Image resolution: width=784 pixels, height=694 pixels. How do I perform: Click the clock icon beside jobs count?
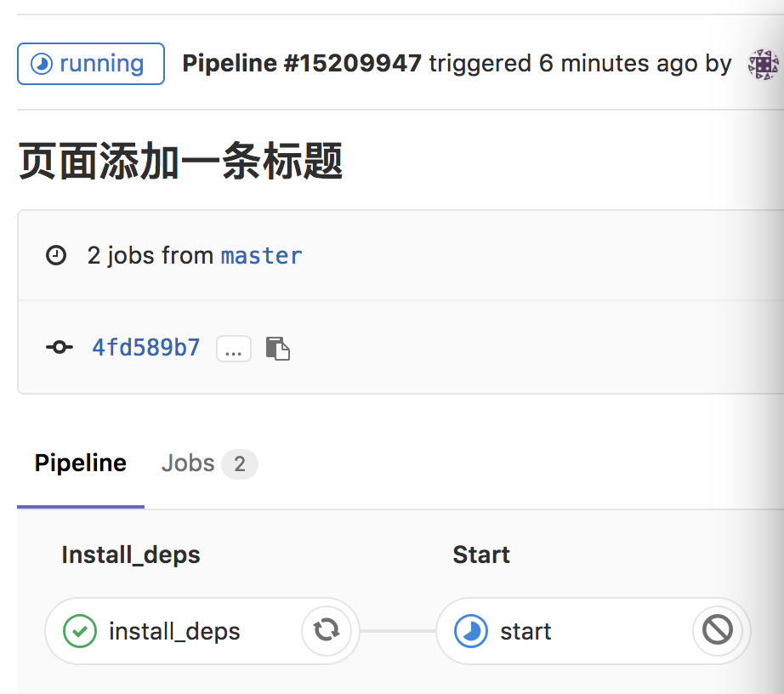click(x=56, y=255)
